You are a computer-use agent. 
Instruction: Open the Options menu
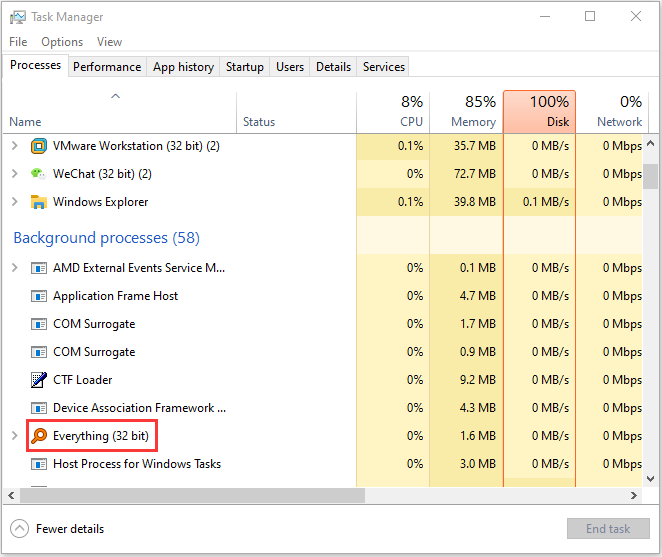[x=62, y=42]
